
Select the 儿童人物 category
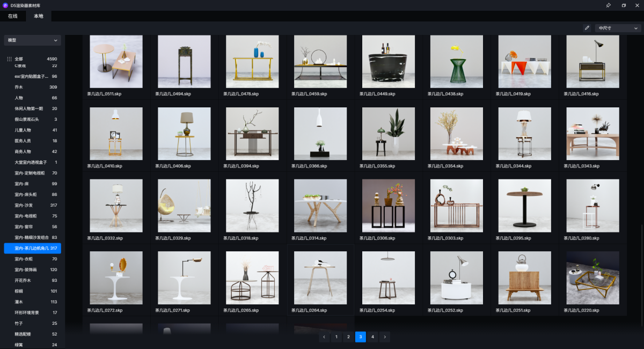pos(33,130)
